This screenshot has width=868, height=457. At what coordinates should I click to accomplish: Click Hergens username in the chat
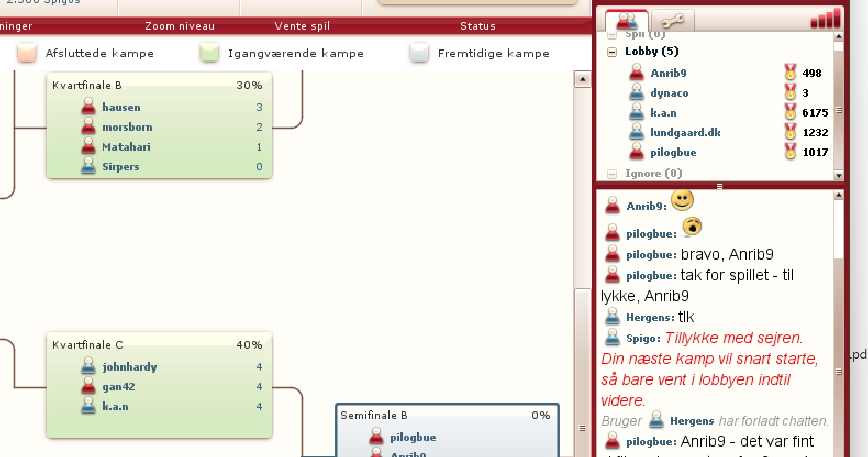point(649,317)
